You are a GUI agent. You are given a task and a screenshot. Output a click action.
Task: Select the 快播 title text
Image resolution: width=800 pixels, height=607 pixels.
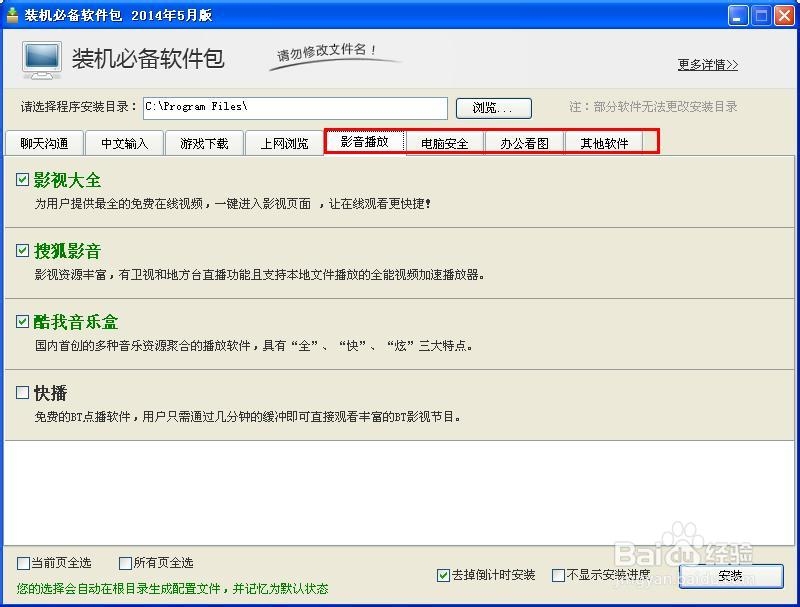[x=51, y=393]
